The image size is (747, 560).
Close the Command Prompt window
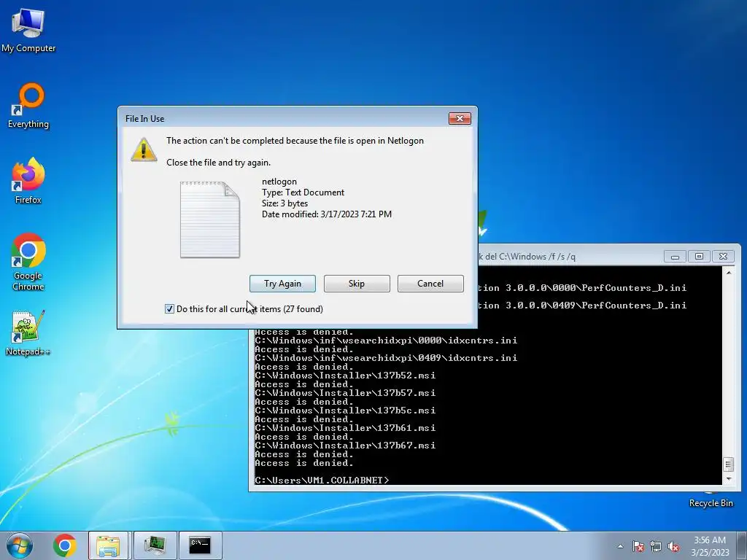(x=723, y=257)
